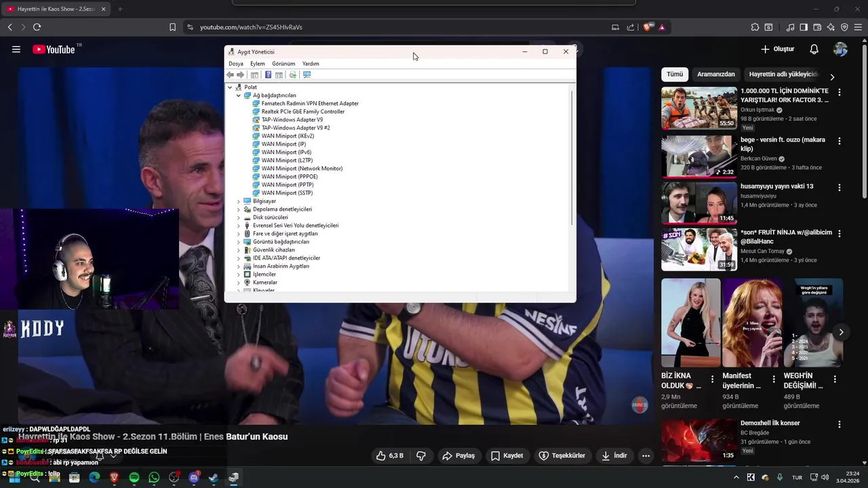The height and width of the screenshot is (488, 868).
Task: Click the İndir download button
Action: 614,455
